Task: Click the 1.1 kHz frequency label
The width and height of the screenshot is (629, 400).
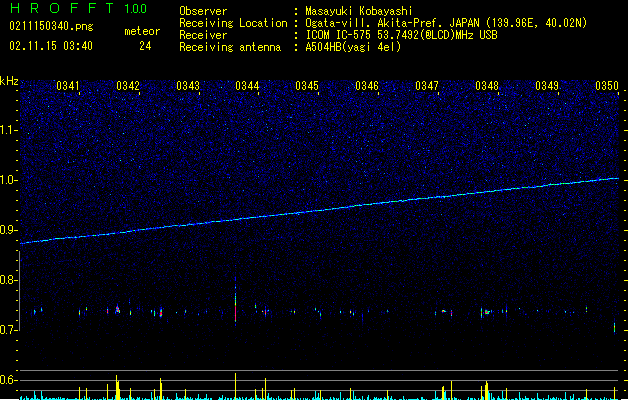Action: pyautogui.click(x=8, y=130)
